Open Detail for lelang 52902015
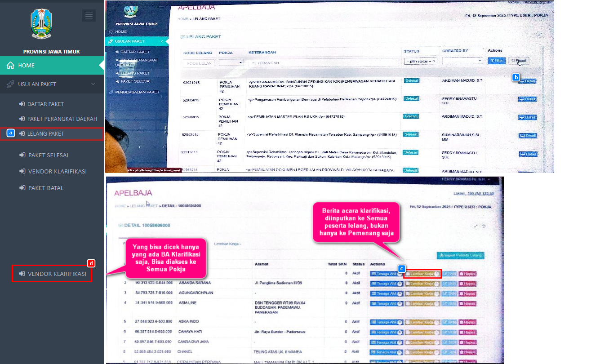The width and height of the screenshot is (600, 364). point(527,136)
